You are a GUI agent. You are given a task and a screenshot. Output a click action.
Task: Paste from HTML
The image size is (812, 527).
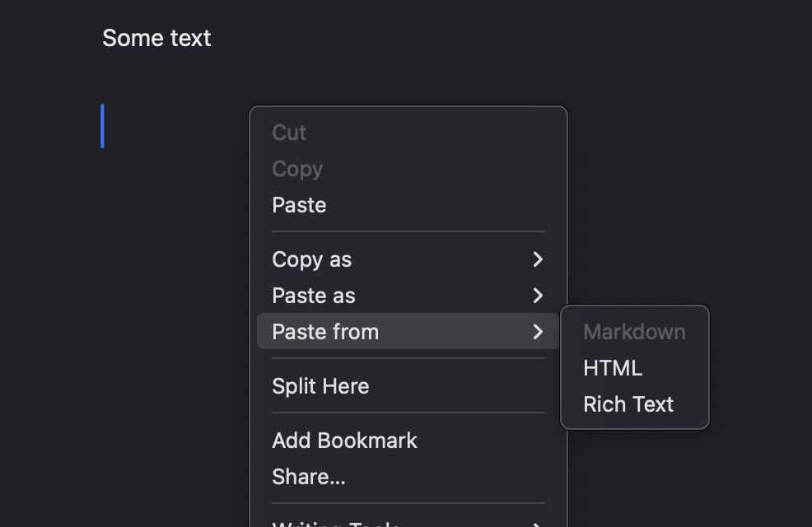click(613, 368)
